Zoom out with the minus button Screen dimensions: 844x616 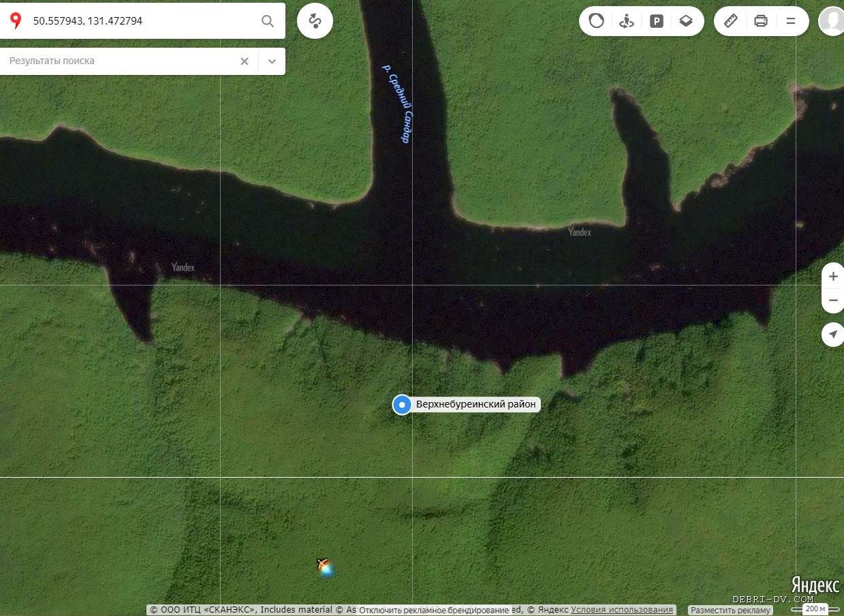pyautogui.click(x=832, y=301)
